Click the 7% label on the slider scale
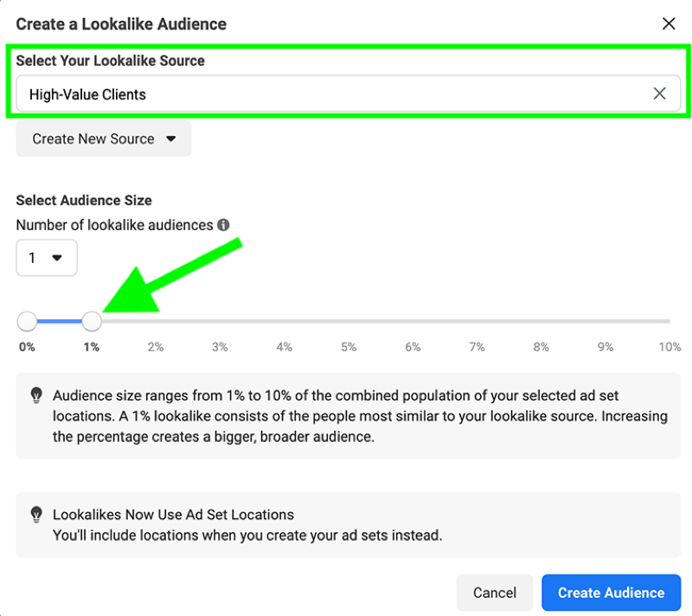Viewport: 692px width, 616px height. coord(477,347)
